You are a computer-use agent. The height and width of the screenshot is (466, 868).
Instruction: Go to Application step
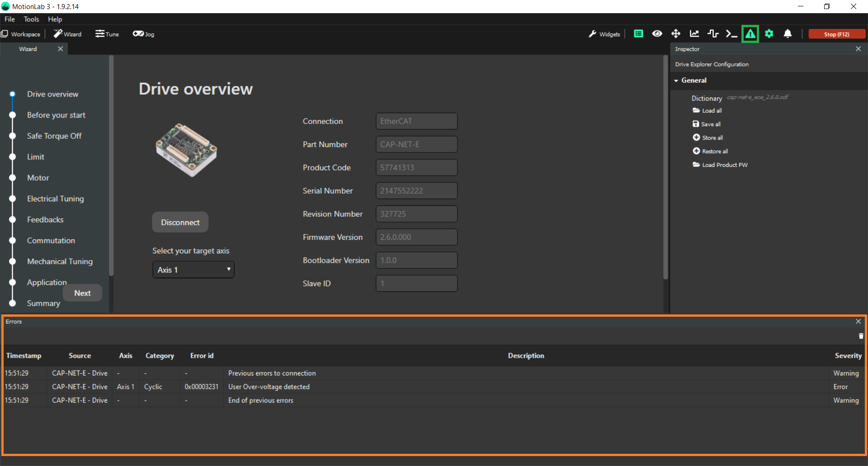click(x=47, y=282)
